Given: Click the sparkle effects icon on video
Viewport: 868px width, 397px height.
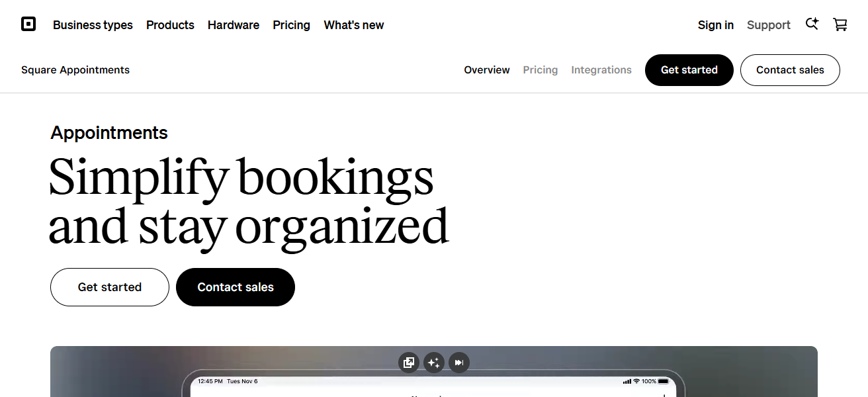Looking at the screenshot, I should pyautogui.click(x=434, y=363).
